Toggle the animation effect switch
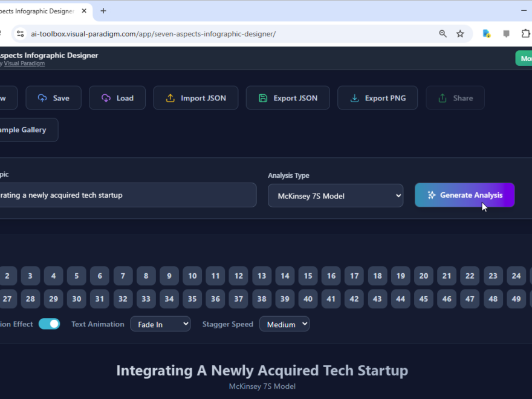This screenshot has height=399, width=532. pos(49,324)
